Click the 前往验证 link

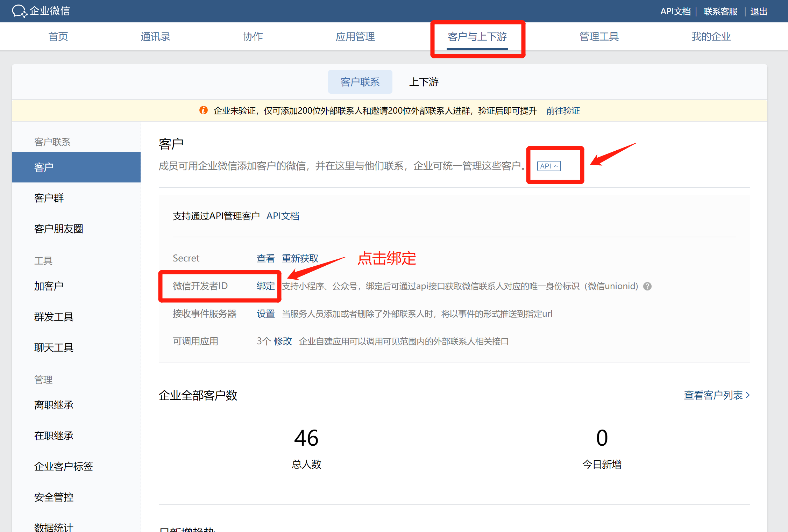[563, 111]
